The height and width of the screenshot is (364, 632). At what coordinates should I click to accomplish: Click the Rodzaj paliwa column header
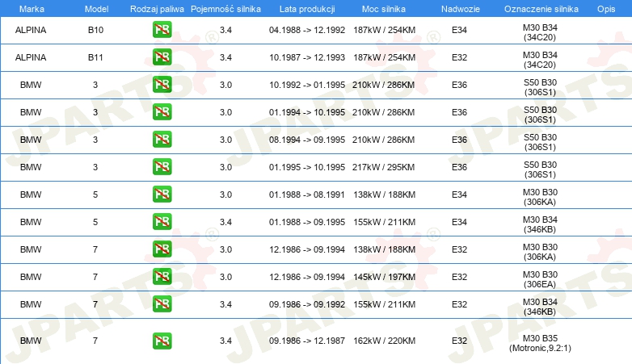[157, 9]
